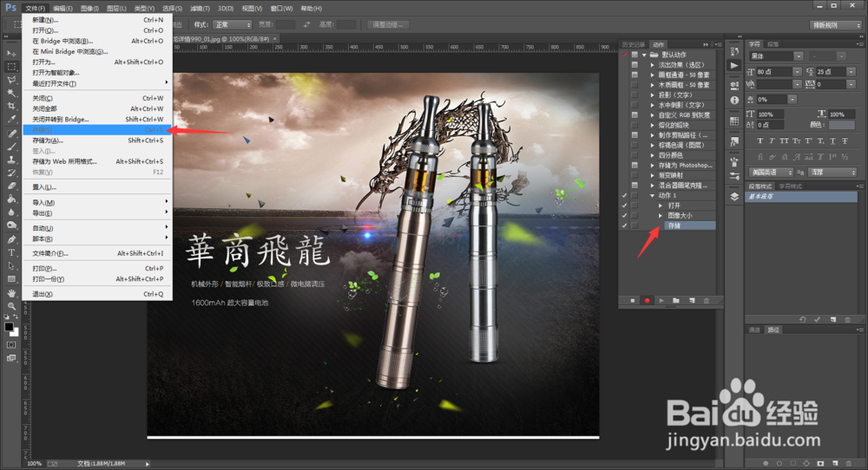
Task: Click 存储为(A)... in File menu
Action: [48, 140]
